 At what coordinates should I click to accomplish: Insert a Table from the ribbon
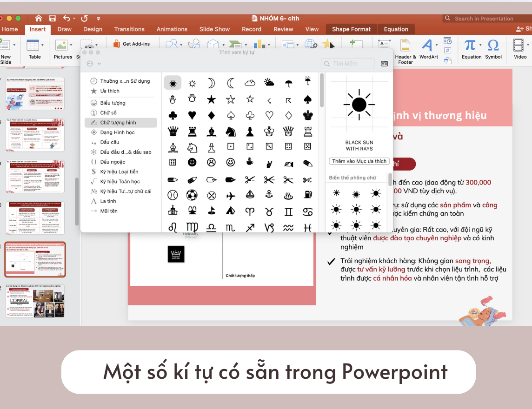click(35, 50)
